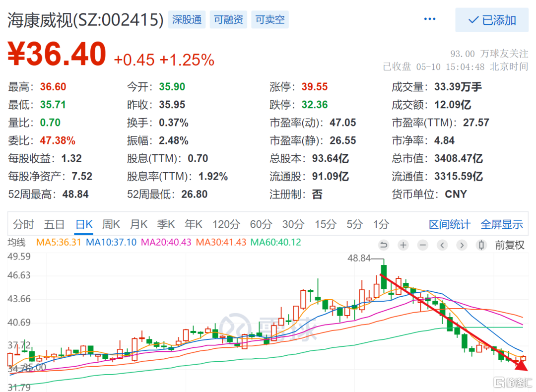Click the 流通值 value 3315.59亿
The image size is (536, 392).
(459, 176)
